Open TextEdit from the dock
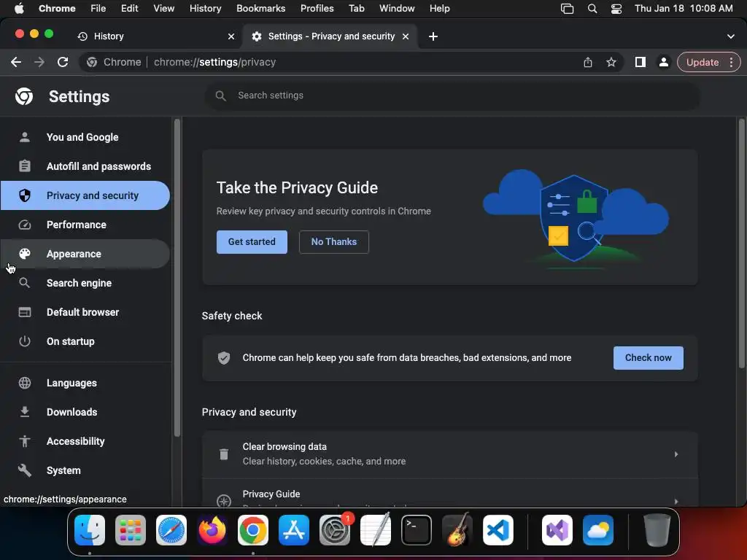 click(376, 530)
